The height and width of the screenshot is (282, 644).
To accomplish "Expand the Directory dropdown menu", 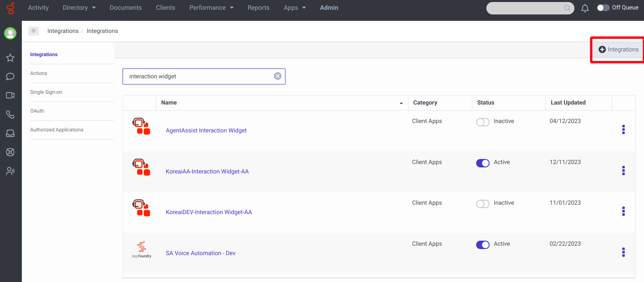I will 79,8.
